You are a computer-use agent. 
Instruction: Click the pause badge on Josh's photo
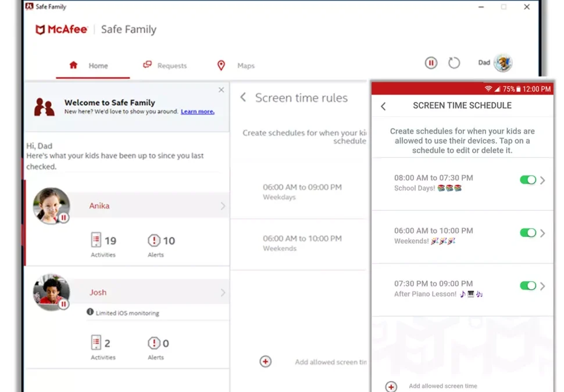pos(64,304)
